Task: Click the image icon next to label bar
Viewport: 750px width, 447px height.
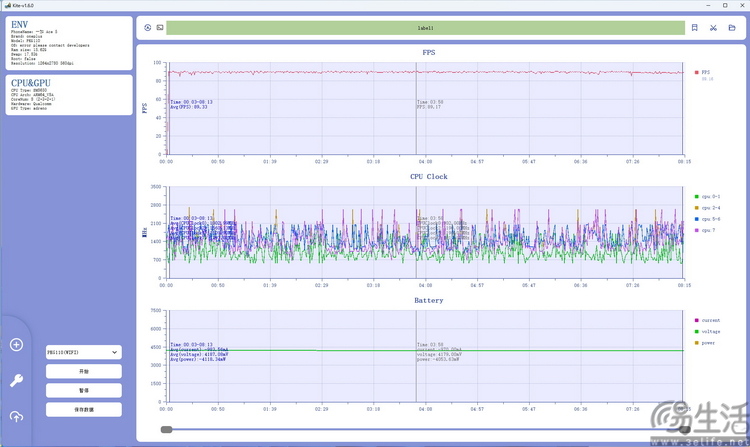Action: click(x=160, y=28)
